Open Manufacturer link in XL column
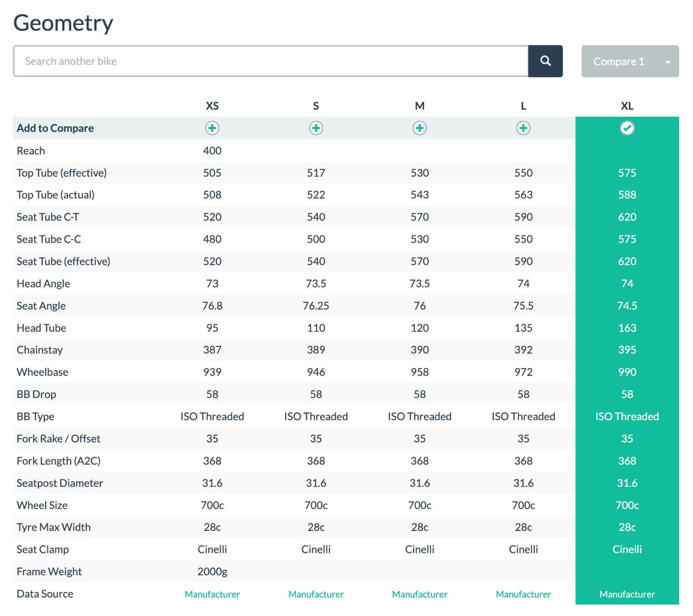Viewport: 693px width, 616px height. click(x=627, y=594)
